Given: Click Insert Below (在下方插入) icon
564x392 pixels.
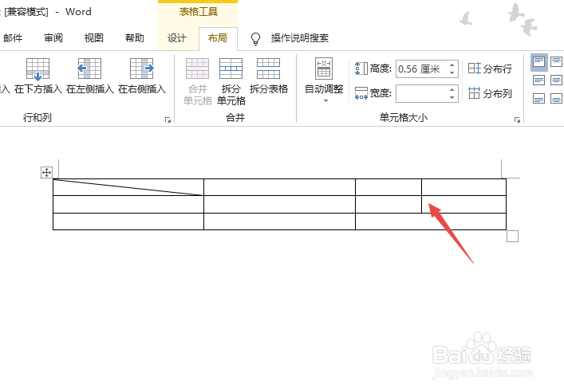Looking at the screenshot, I should click(37, 69).
